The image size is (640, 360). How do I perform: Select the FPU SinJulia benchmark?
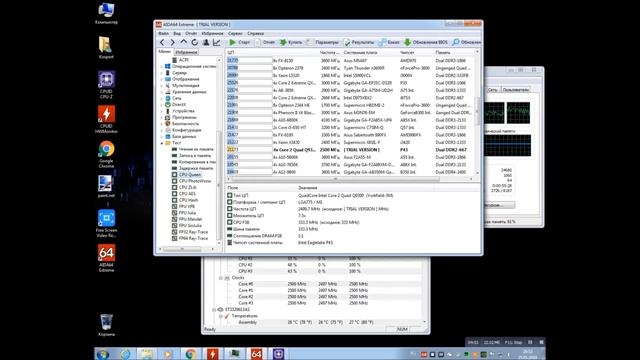[x=190, y=226]
